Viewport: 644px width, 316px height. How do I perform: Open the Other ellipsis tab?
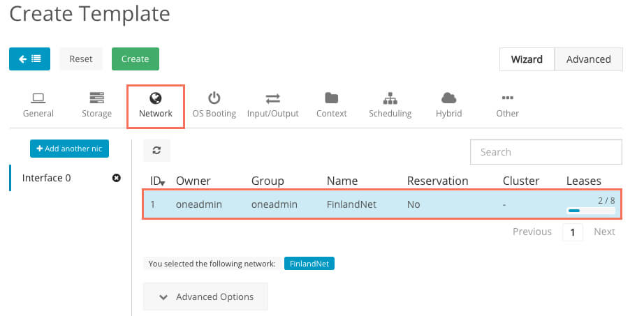tap(507, 105)
